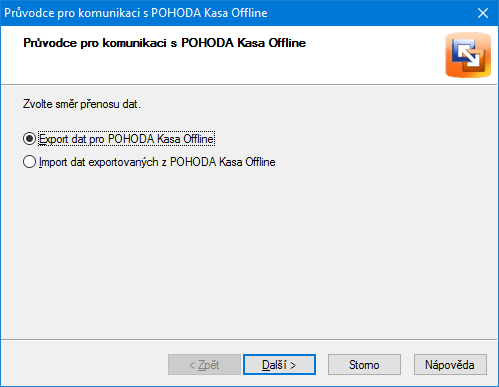This screenshot has height=387, width=499.
Task: Click the bold wizard heading text
Action: pos(164,43)
